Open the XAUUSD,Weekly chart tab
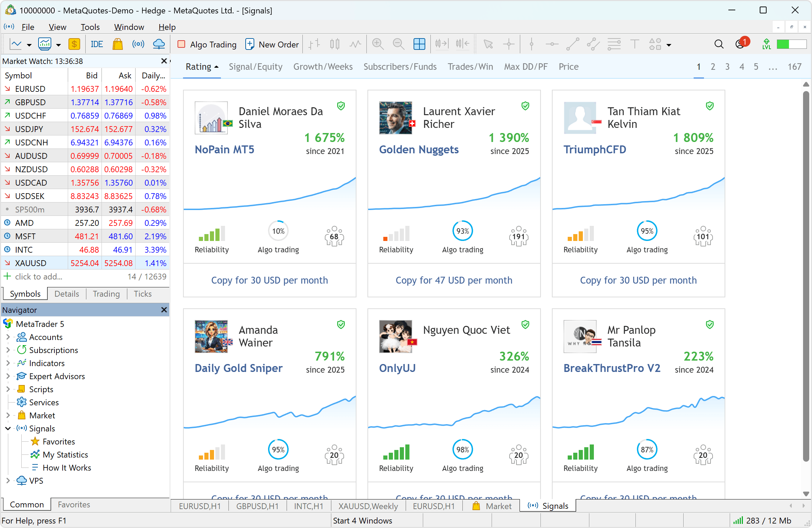The width and height of the screenshot is (812, 528). (368, 506)
